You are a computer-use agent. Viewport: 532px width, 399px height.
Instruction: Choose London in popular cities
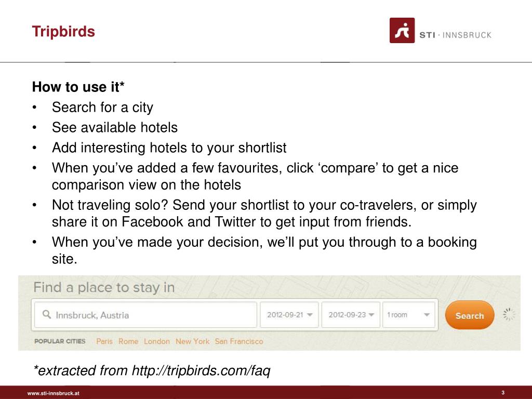point(157,341)
